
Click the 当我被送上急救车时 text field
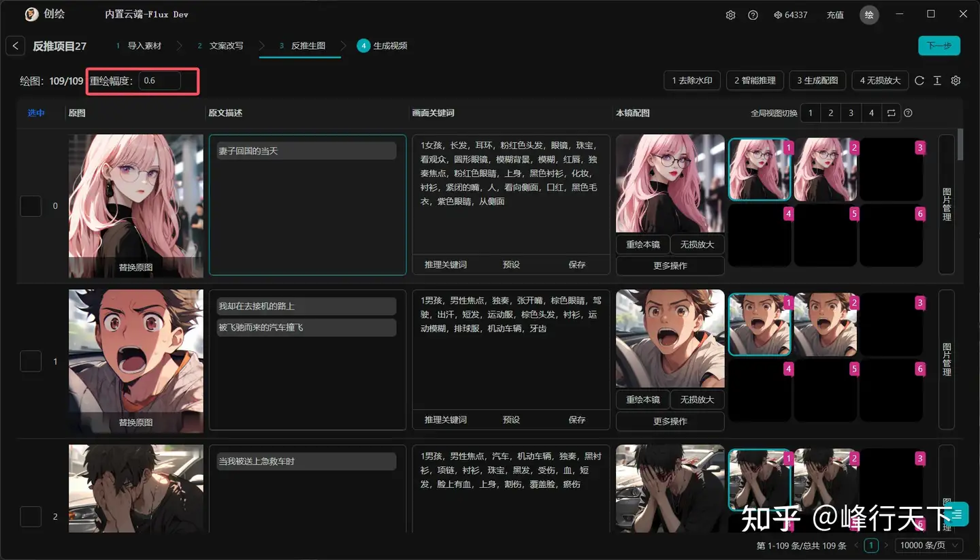[x=306, y=461]
